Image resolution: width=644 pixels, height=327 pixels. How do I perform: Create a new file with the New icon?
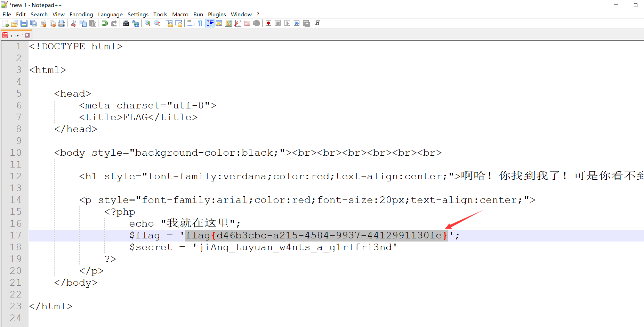[x=6, y=23]
